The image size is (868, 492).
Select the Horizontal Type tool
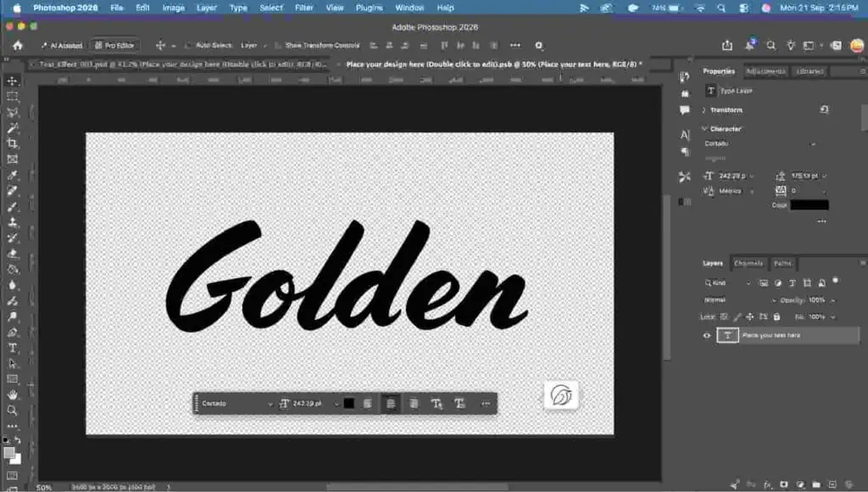coord(12,348)
